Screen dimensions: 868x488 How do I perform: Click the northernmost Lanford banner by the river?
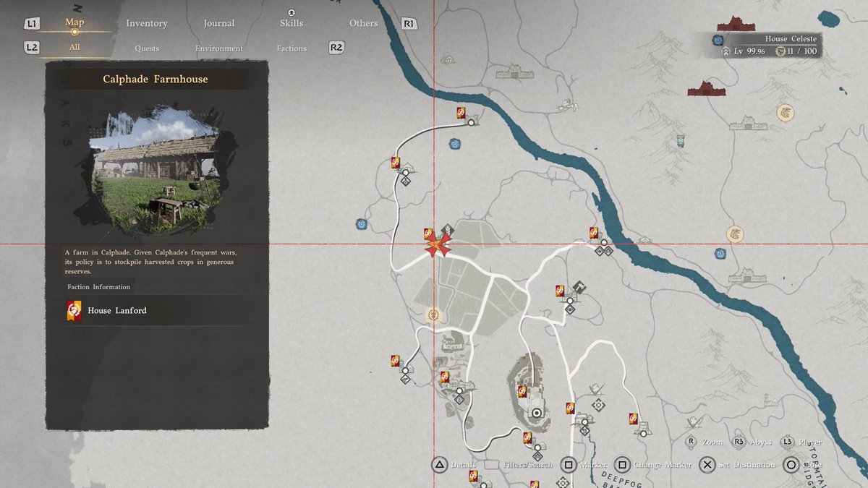461,113
